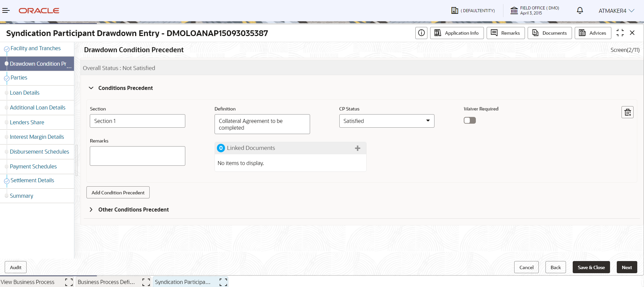The image size is (644, 287).
Task: Open the information circle icon
Action: coord(421,33)
